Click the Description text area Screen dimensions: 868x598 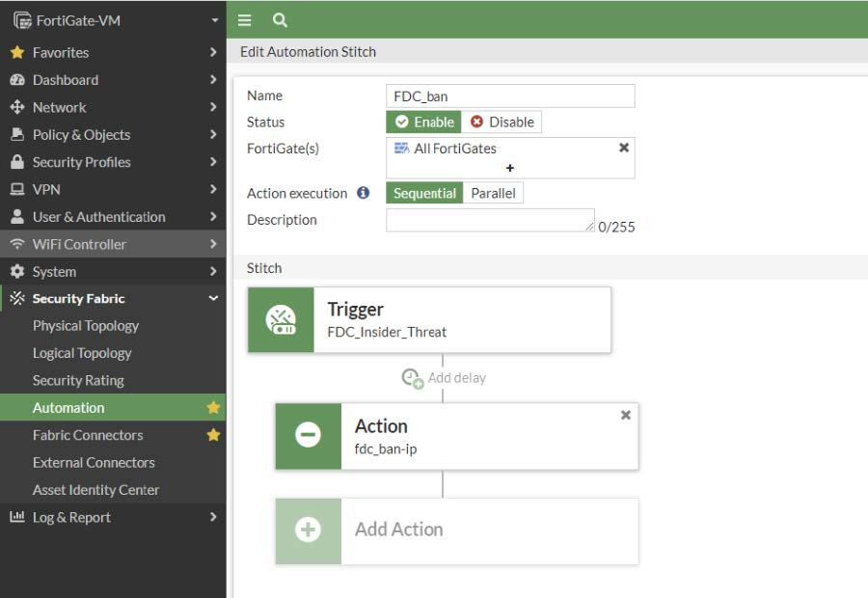tap(491, 220)
